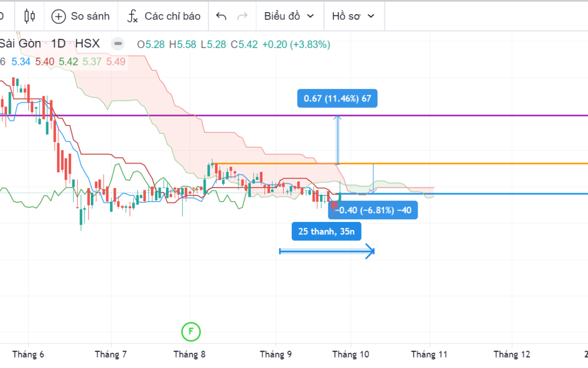Image resolution: width=588 pixels, height=368 pixels.
Task: Select the −0.40 (−6.81%) price range label
Action: (373, 210)
